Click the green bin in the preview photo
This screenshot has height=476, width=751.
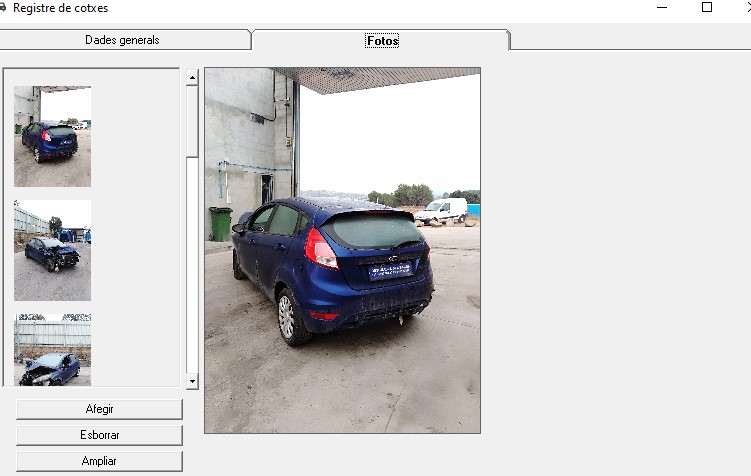click(220, 223)
